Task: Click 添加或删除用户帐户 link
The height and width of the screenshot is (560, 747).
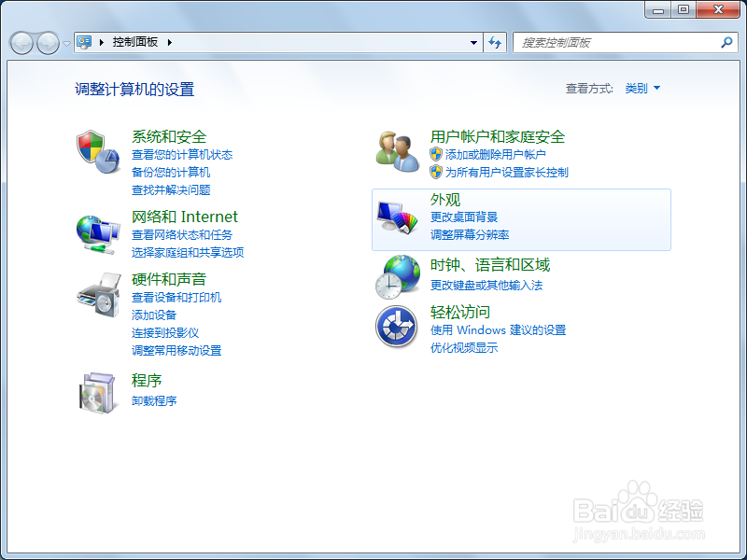Action: coord(496,154)
